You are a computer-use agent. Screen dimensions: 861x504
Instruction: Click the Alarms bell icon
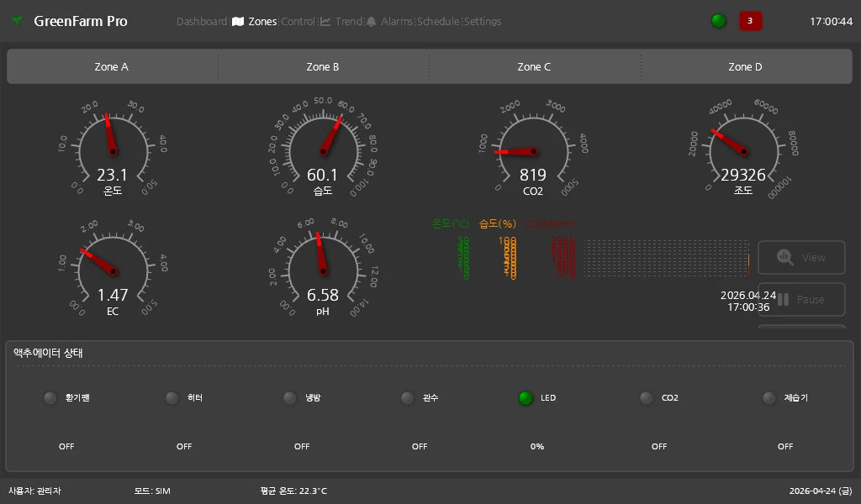[x=370, y=21]
